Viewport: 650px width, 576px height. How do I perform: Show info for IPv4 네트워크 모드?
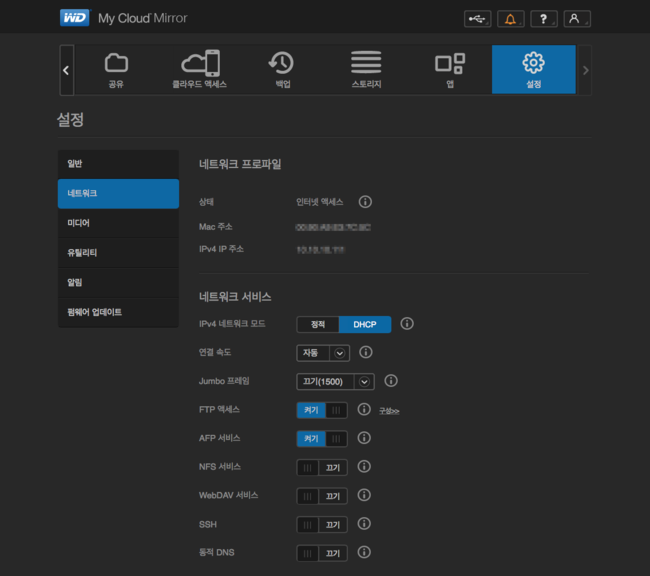407,323
